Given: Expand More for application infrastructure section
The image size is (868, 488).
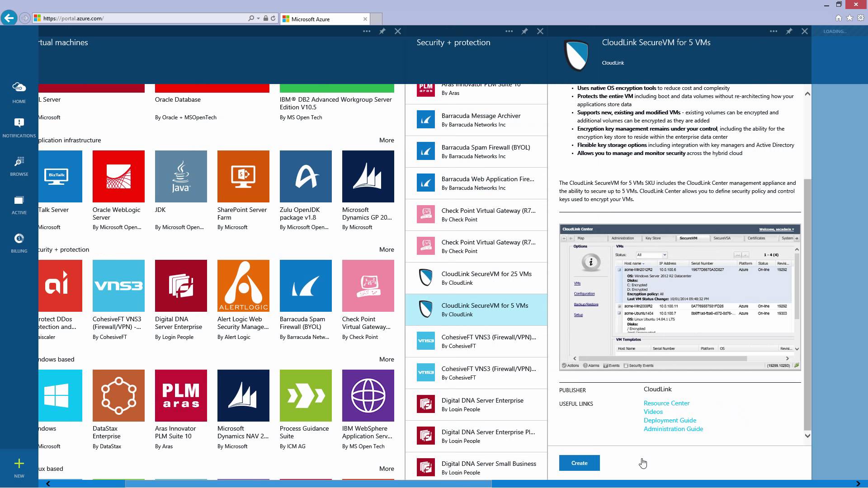Looking at the screenshot, I should tap(387, 140).
